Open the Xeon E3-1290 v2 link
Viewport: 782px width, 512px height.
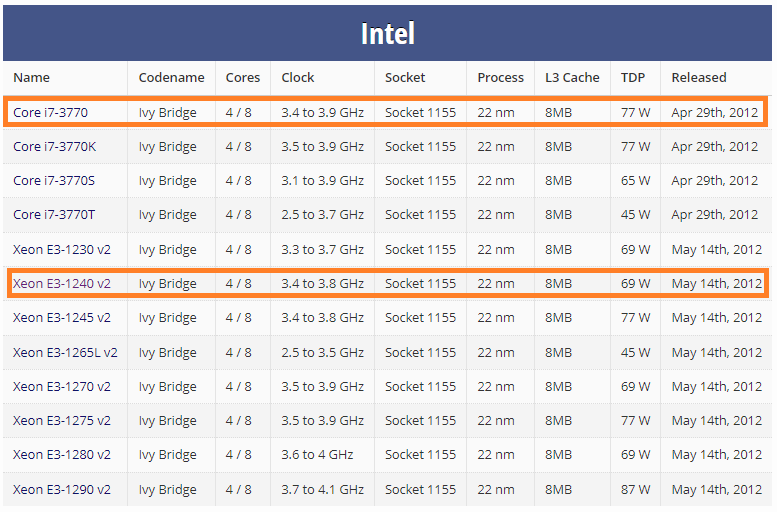tap(62, 490)
